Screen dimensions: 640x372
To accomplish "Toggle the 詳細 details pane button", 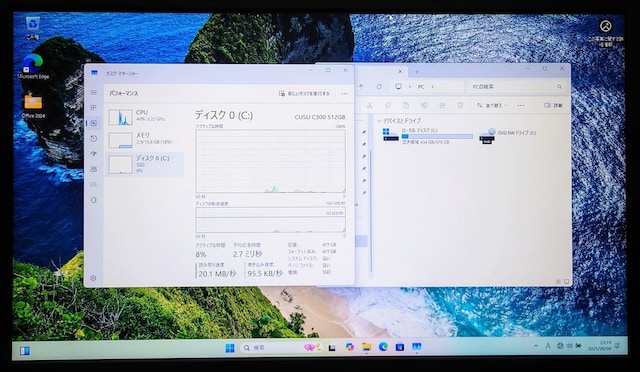I will click(x=553, y=105).
